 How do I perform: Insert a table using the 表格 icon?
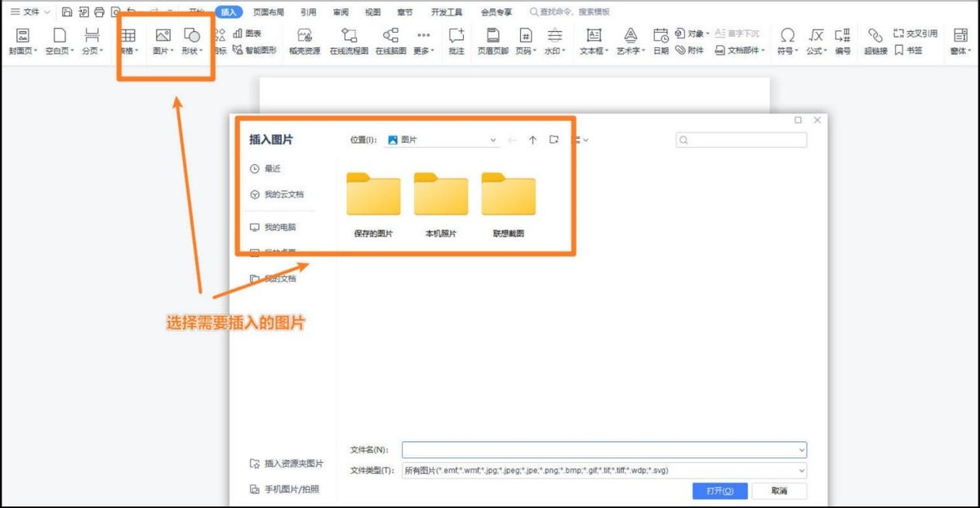tap(128, 42)
